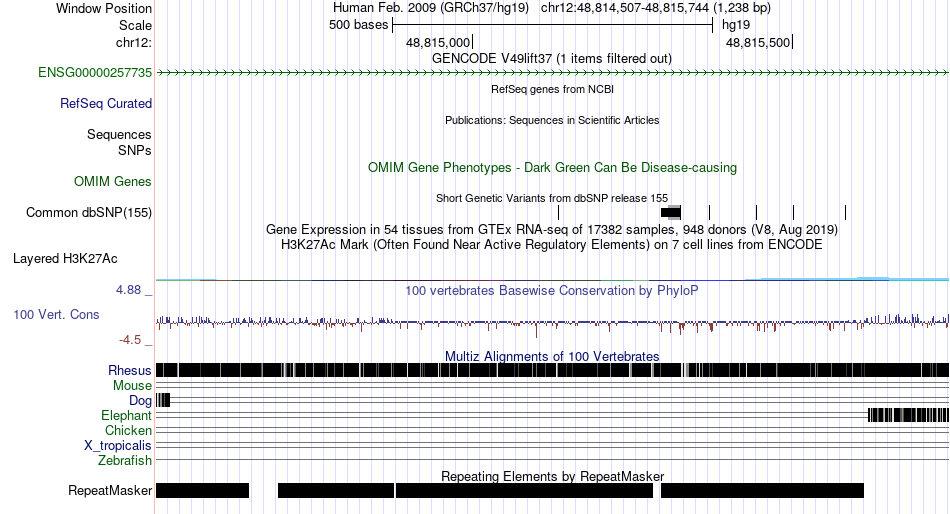This screenshot has height=514, width=950.
Task: Click the 48,815,000 coordinate label
Action: 438,42
